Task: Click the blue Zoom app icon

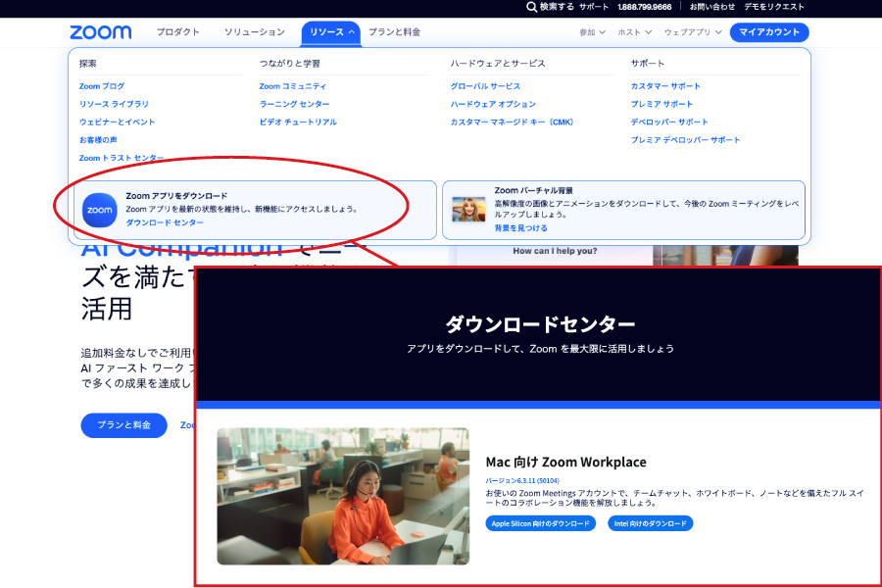Action: (x=99, y=210)
